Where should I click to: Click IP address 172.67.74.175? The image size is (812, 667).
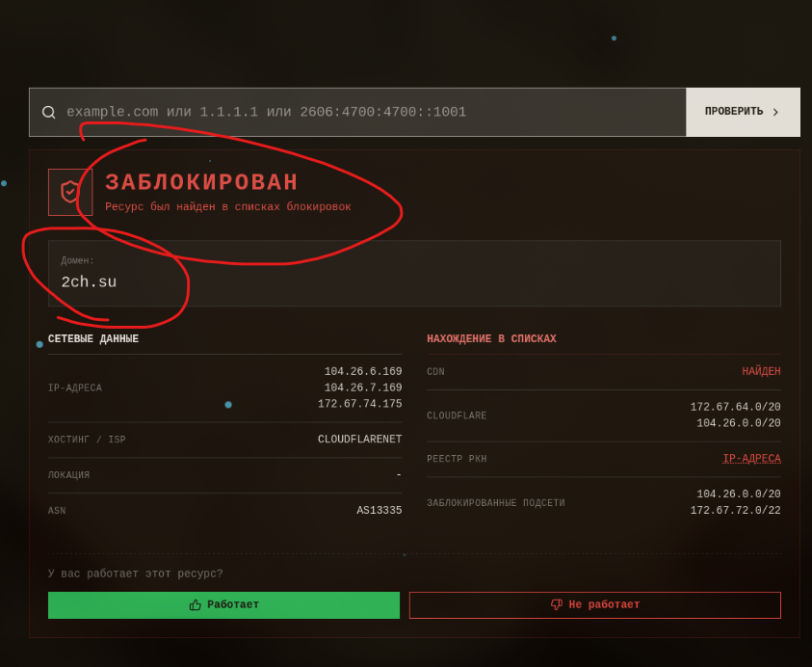coord(360,404)
